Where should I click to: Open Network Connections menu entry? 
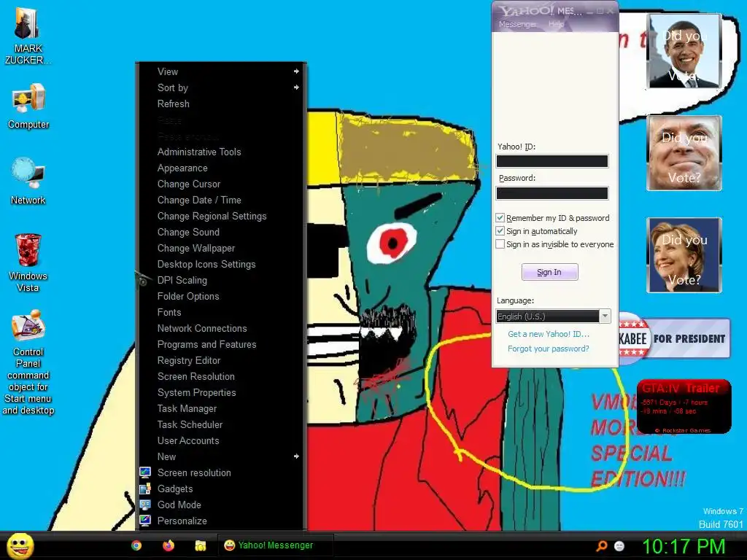pos(222,329)
